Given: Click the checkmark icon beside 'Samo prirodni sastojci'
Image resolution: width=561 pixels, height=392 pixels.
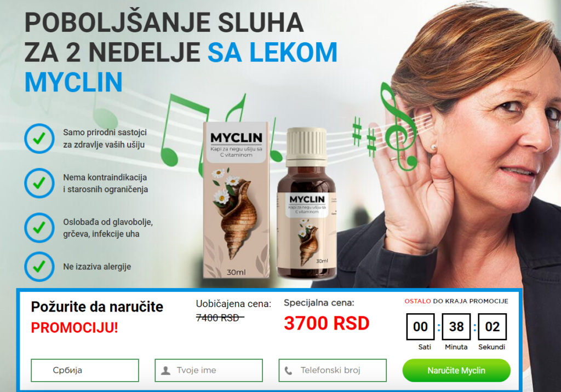Looking at the screenshot, I should point(39,139).
